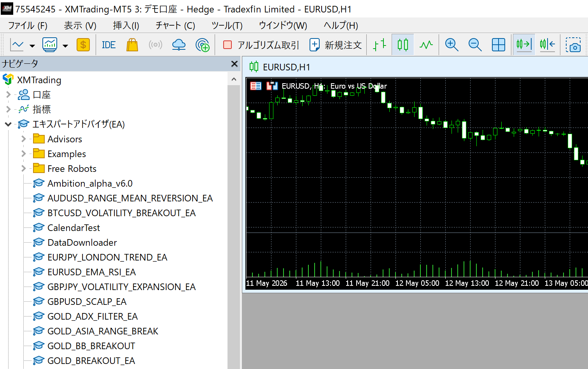588x369 pixels.
Task: Click the red-blue panel icon beside EURUSD label
Action: point(272,86)
